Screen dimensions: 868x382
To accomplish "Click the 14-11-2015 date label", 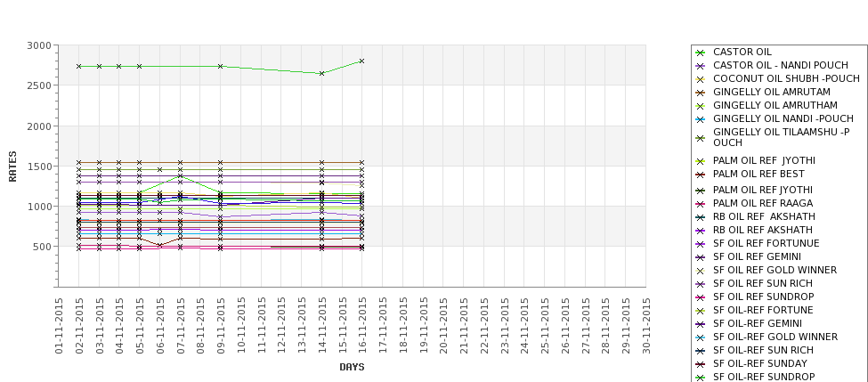I will click(x=321, y=326).
